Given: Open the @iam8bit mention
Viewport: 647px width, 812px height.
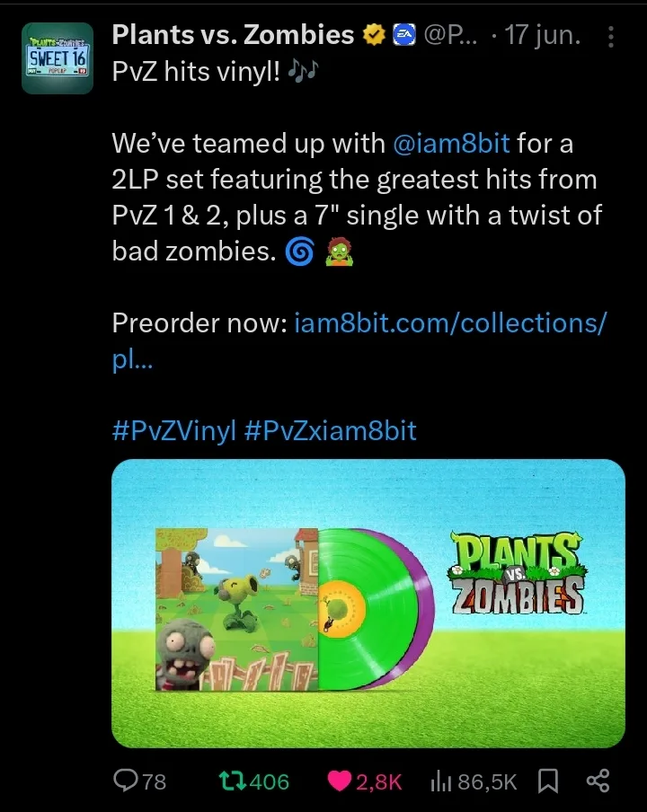Looking at the screenshot, I should pos(451,144).
